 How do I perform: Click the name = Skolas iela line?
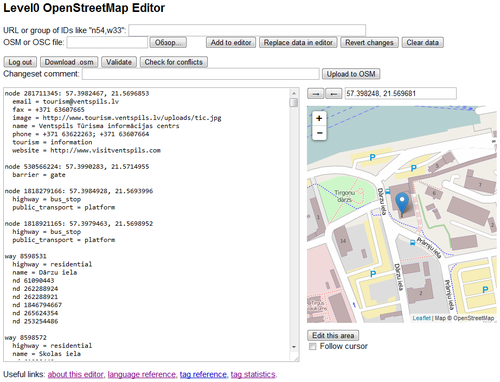46,354
